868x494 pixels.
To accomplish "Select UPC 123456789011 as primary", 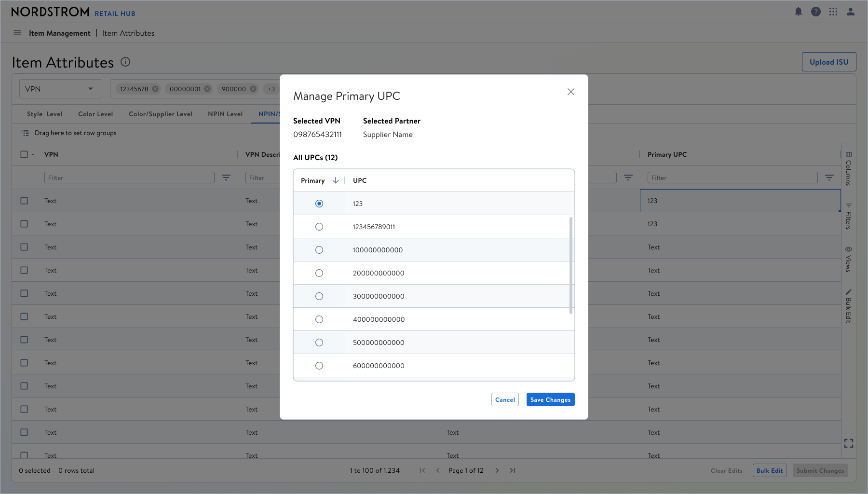I will (319, 227).
